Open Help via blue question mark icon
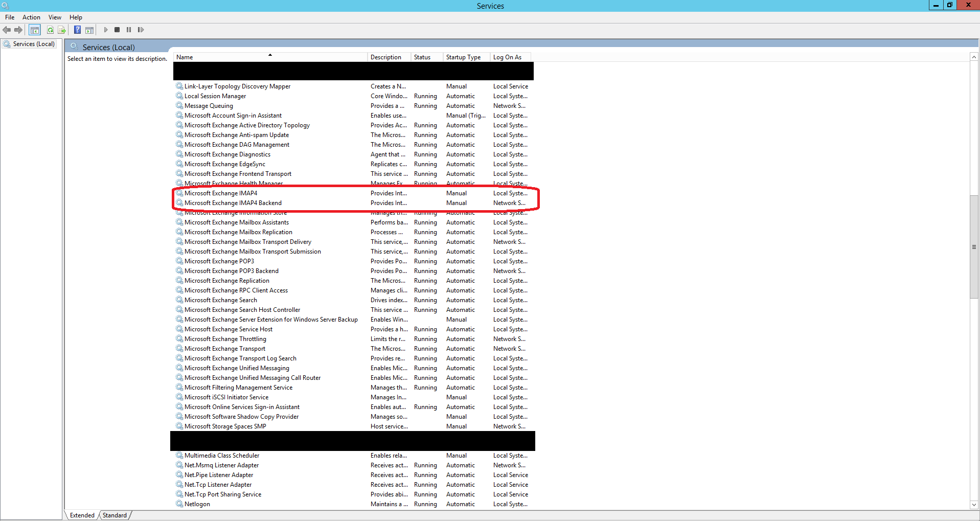 [x=77, y=30]
